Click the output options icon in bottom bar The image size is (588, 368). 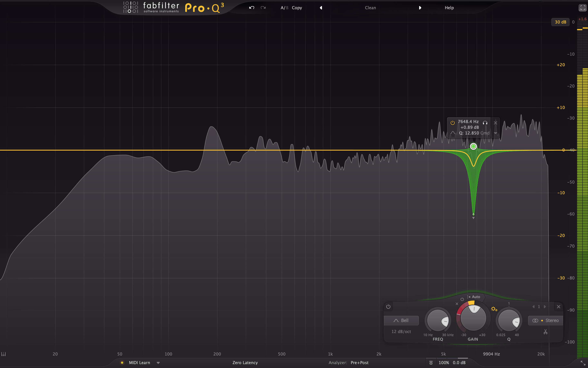point(431,363)
